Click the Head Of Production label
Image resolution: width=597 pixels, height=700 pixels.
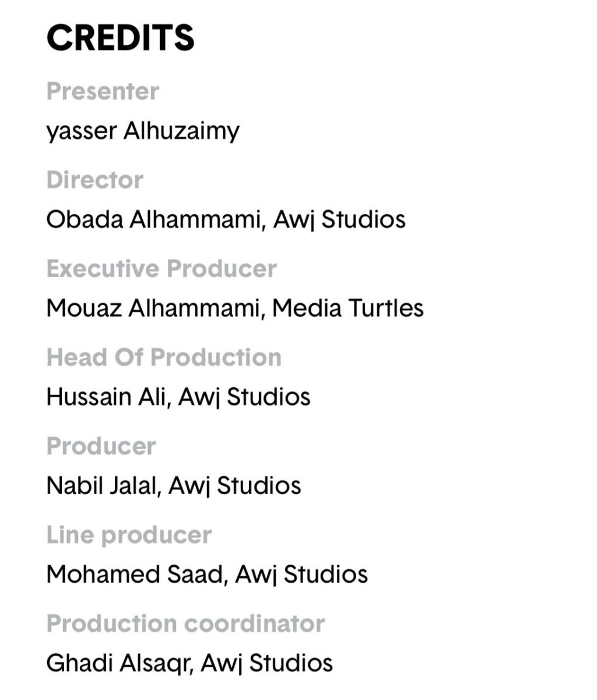coord(164,357)
